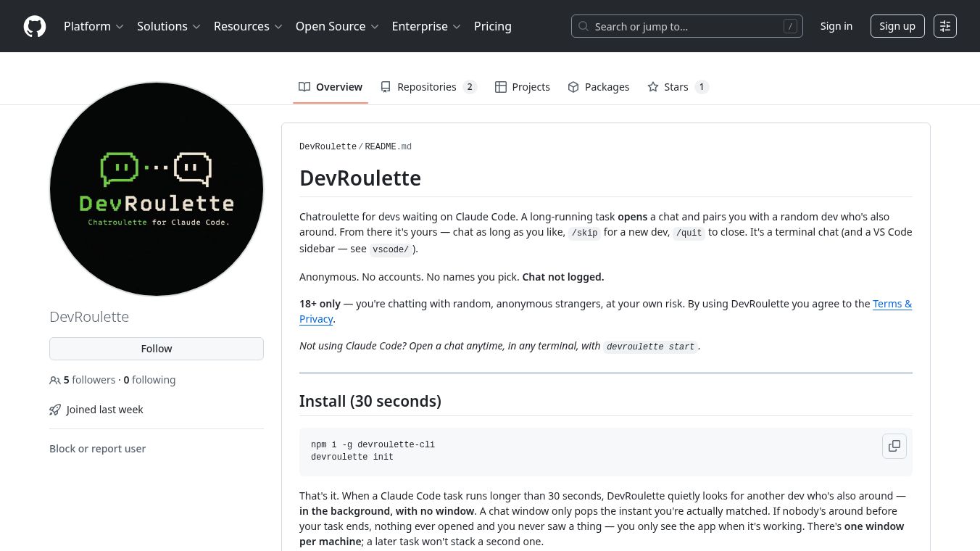Viewport: 980px width, 551px height.
Task: Click the people icon beside followers
Action: 55,380
